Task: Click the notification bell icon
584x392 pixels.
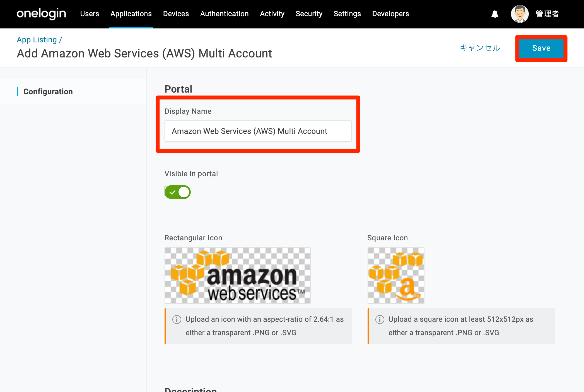Action: (x=495, y=14)
